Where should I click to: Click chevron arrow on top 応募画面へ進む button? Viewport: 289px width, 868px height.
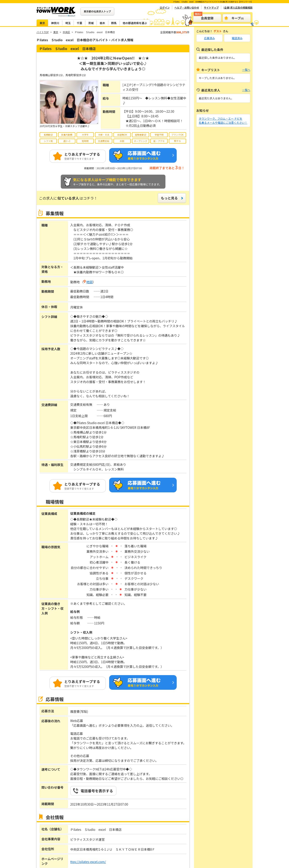[x=173, y=155]
